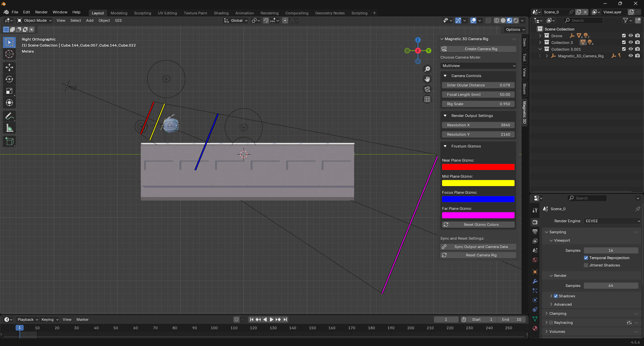The image size is (644, 346).
Task: Open the Multiview camera mode dropdown
Action: 478,66
